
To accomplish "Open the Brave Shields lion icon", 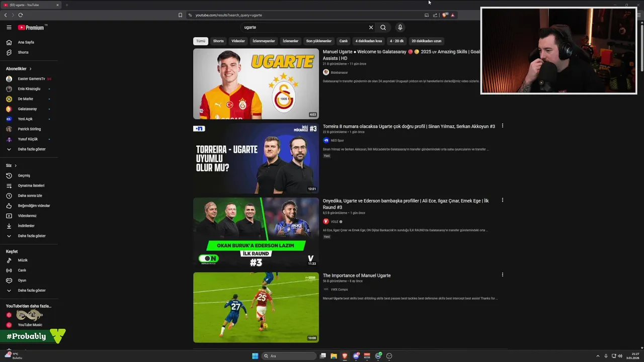I will coord(445,15).
